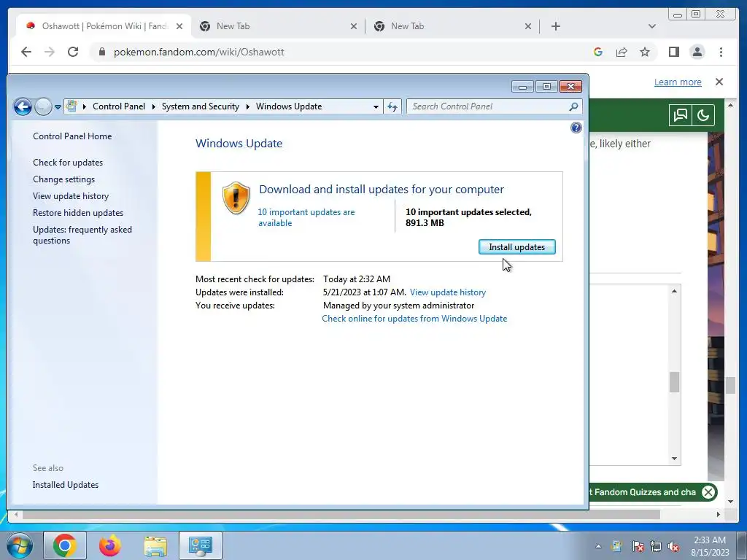The image size is (747, 560).
Task: Open address bar history dropdown
Action: (x=376, y=106)
